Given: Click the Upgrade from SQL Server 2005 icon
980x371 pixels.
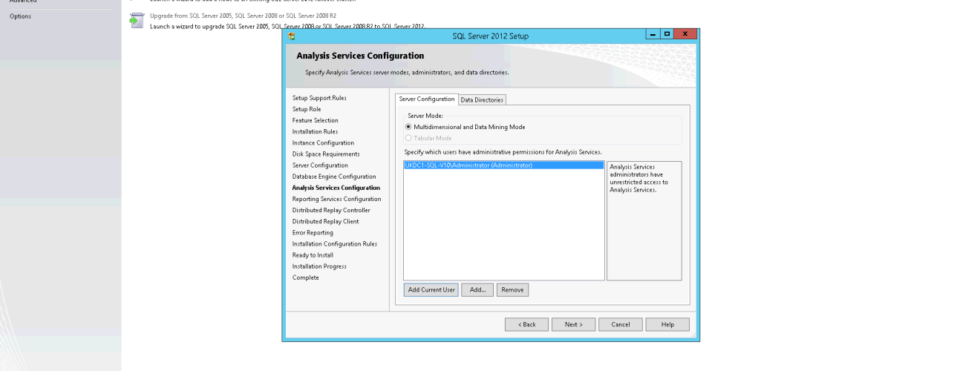Looking at the screenshot, I should point(135,21).
